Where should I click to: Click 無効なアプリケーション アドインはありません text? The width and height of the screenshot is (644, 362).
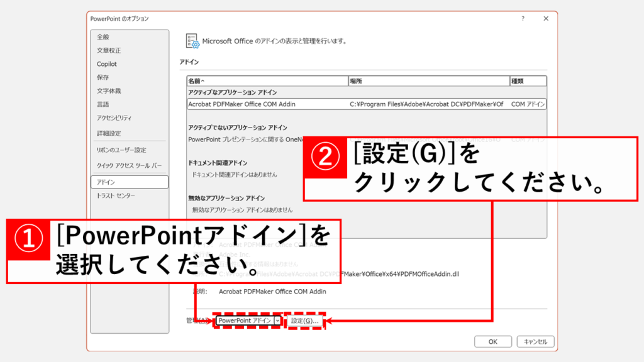242,210
